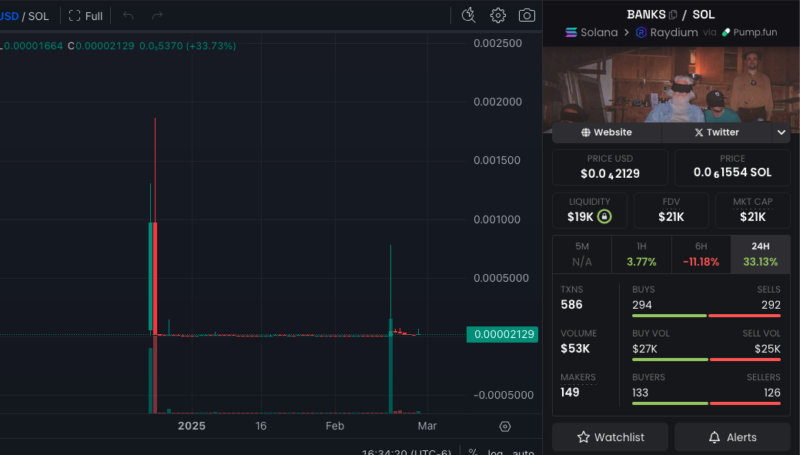This screenshot has width=800, height=455.
Task: Open chart settings gear icon
Action: click(498, 15)
